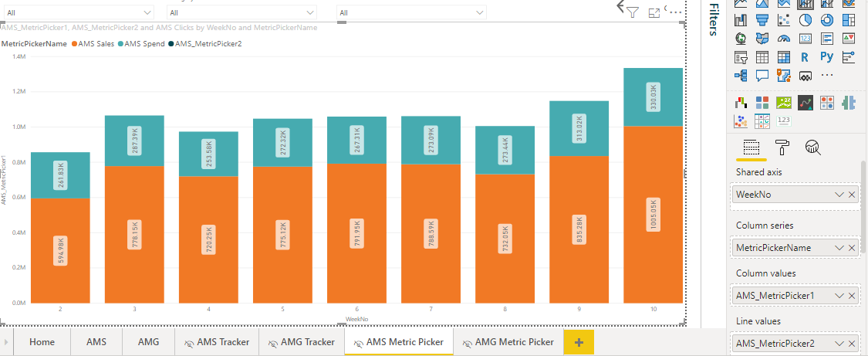
Task: Select the Slicer visual
Action: click(741, 57)
